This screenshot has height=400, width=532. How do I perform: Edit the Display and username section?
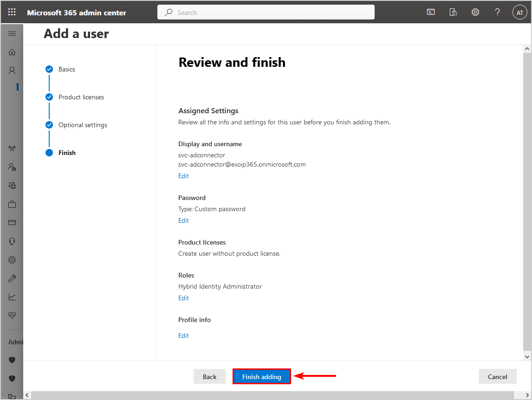pyautogui.click(x=183, y=176)
